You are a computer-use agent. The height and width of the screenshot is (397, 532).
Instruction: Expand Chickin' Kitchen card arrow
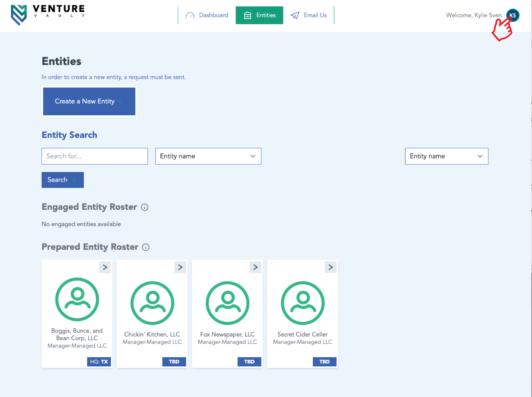(x=180, y=267)
